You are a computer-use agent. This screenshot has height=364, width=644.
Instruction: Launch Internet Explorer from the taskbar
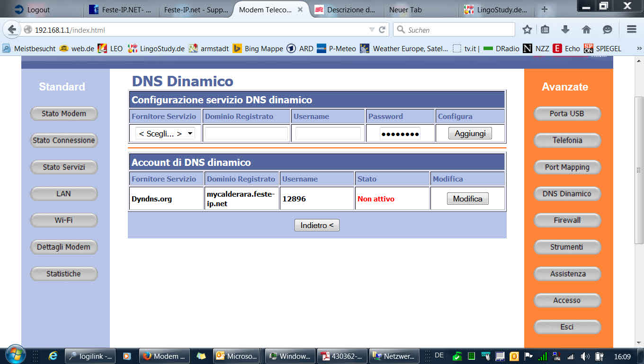pos(54,355)
